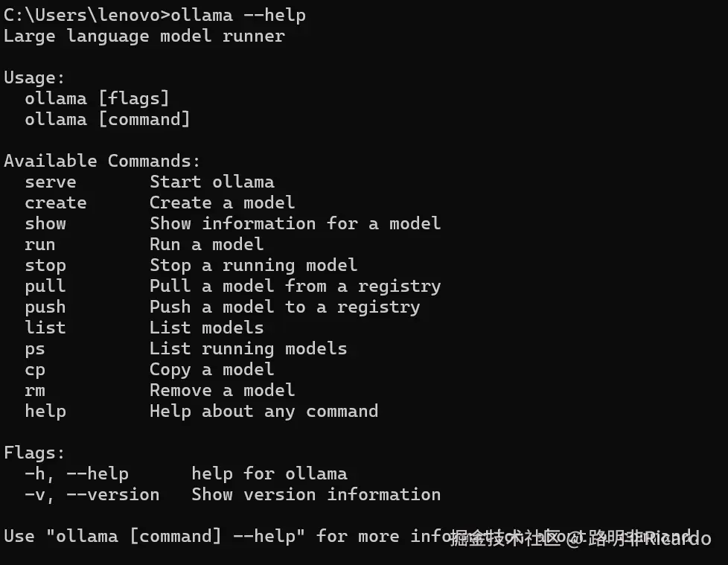
Task: Click the 'ollama [flags]' usage line
Action: pos(97,98)
